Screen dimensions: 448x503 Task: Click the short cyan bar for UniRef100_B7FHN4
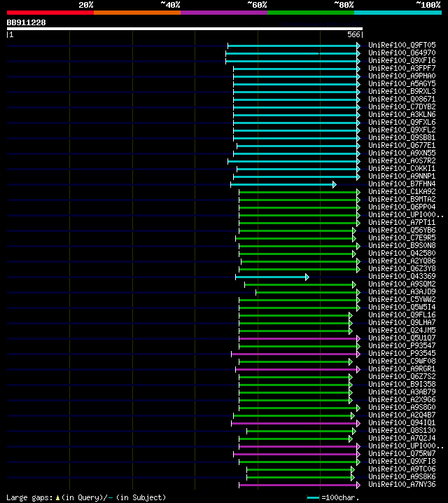283,185
